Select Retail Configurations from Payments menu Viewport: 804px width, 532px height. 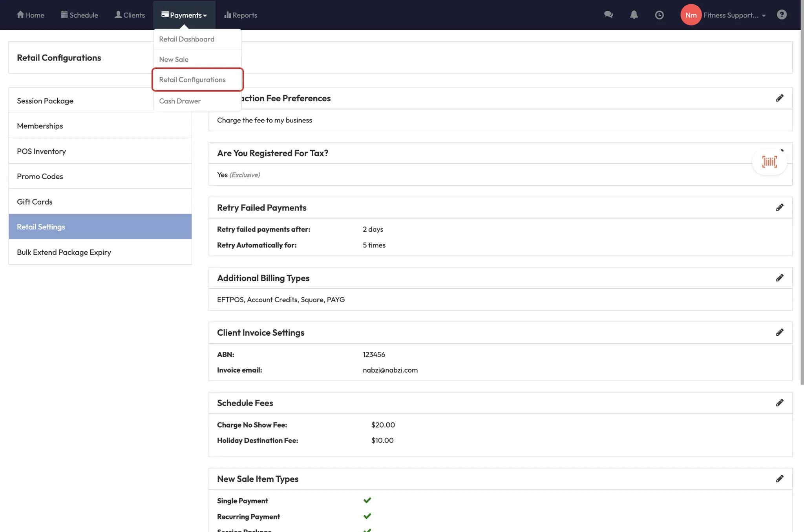click(x=192, y=80)
